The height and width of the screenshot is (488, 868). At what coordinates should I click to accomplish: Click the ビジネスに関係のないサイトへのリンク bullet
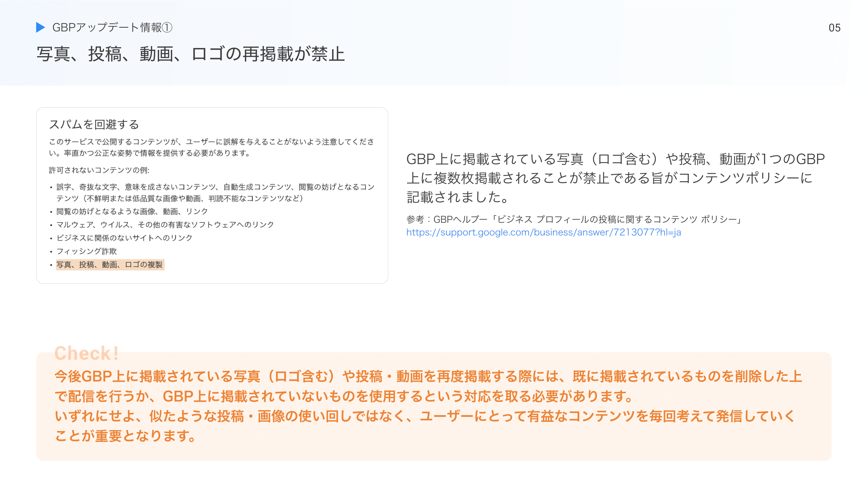(x=124, y=238)
